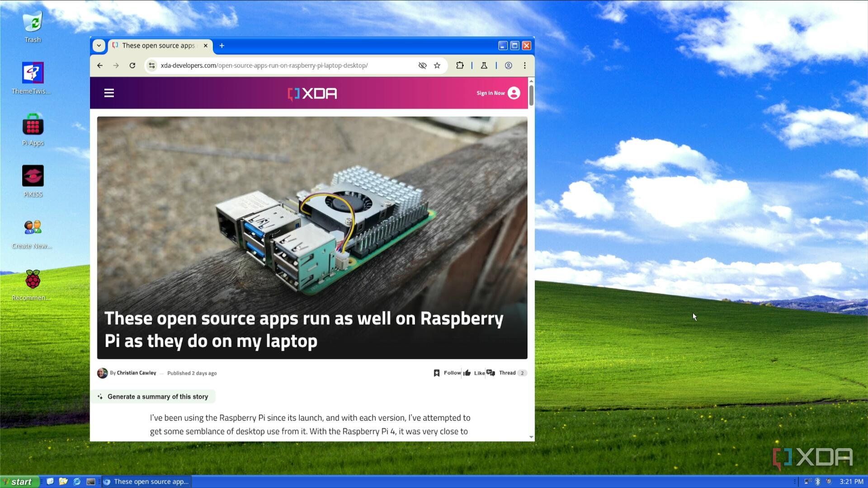The height and width of the screenshot is (488, 868).
Task: Open author Christian Cawley's profile
Action: pos(136,373)
